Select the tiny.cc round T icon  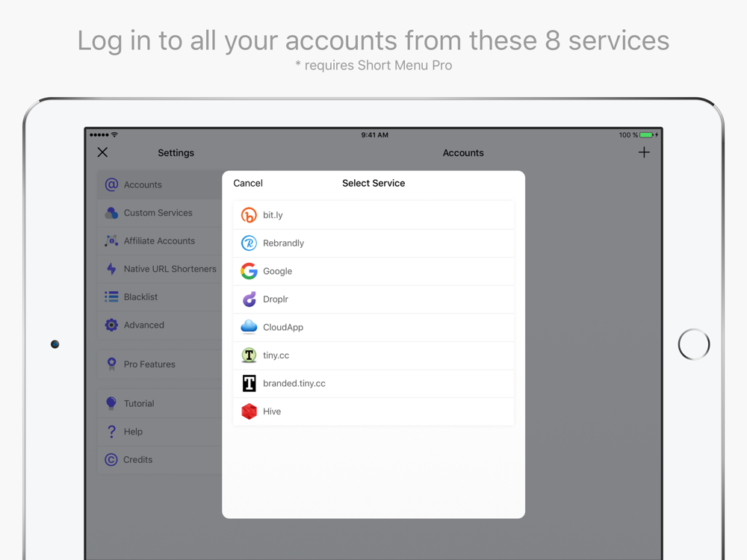pyautogui.click(x=249, y=355)
